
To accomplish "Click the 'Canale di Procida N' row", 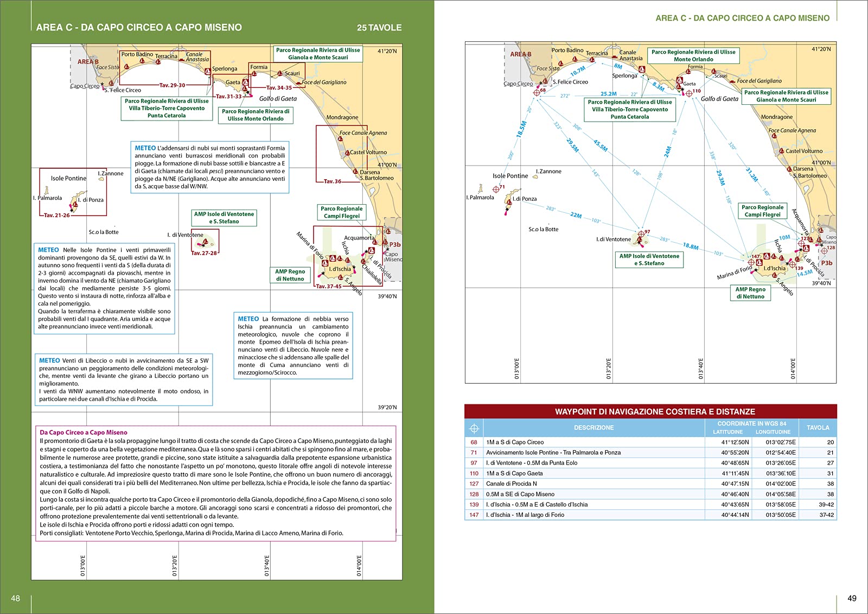I will tap(650, 484).
